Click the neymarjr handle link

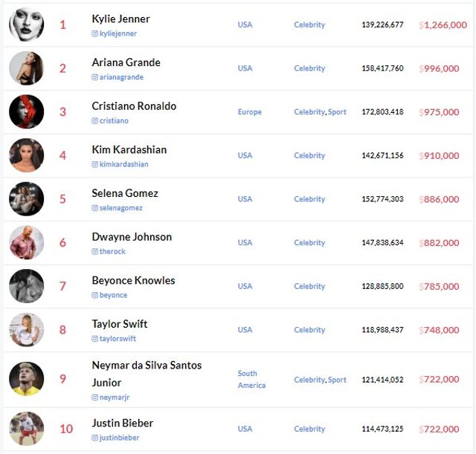115,398
